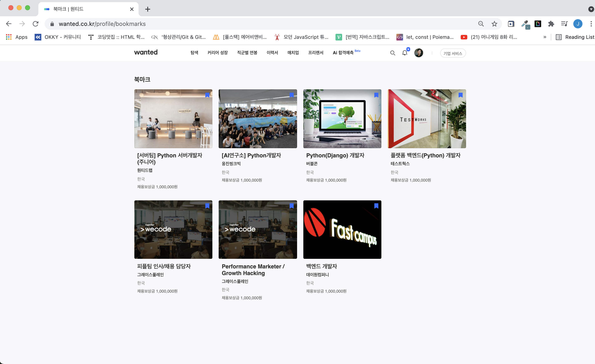Bookmark this page with star icon
The image size is (595, 364).
pyautogui.click(x=494, y=24)
